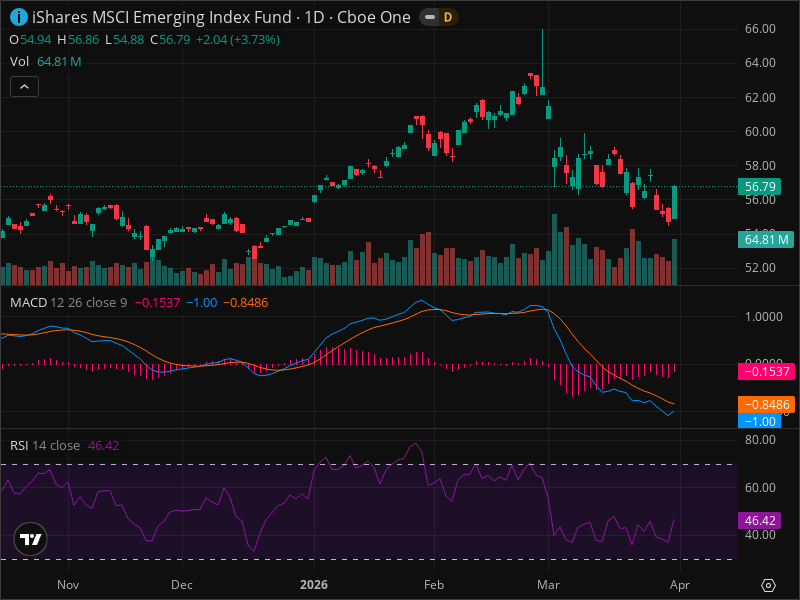This screenshot has height=600, width=800.
Task: Click the Apr label on the time axis
Action: pos(680,585)
